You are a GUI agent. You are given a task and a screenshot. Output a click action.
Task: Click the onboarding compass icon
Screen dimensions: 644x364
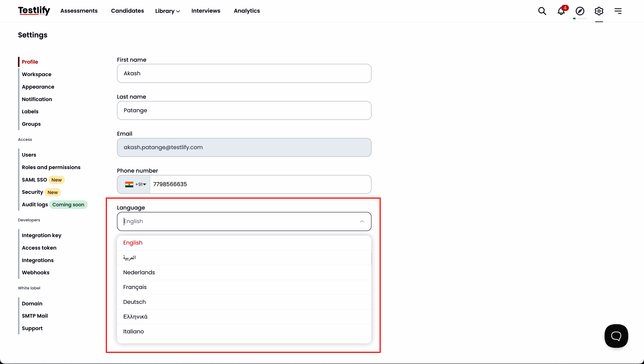[x=580, y=11]
